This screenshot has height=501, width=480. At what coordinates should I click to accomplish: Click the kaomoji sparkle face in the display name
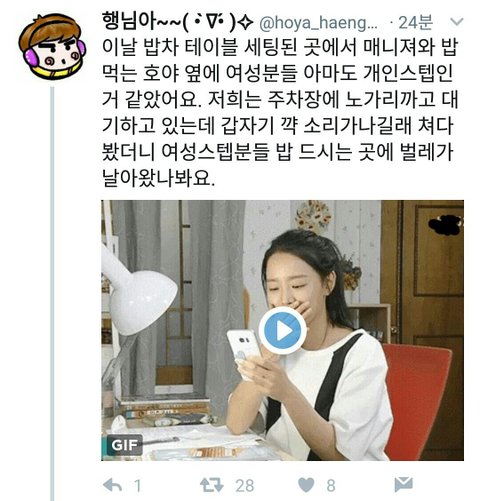(219, 22)
